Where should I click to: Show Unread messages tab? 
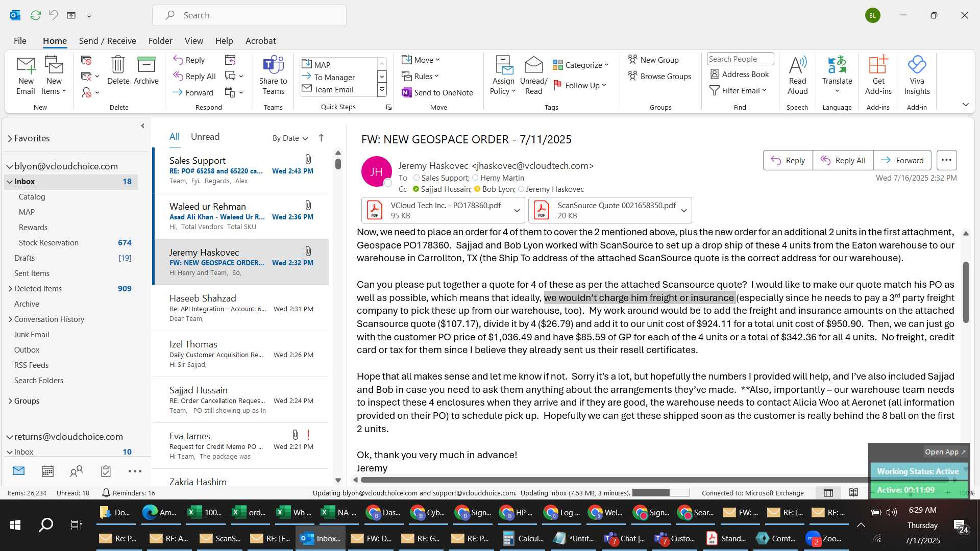(x=205, y=137)
